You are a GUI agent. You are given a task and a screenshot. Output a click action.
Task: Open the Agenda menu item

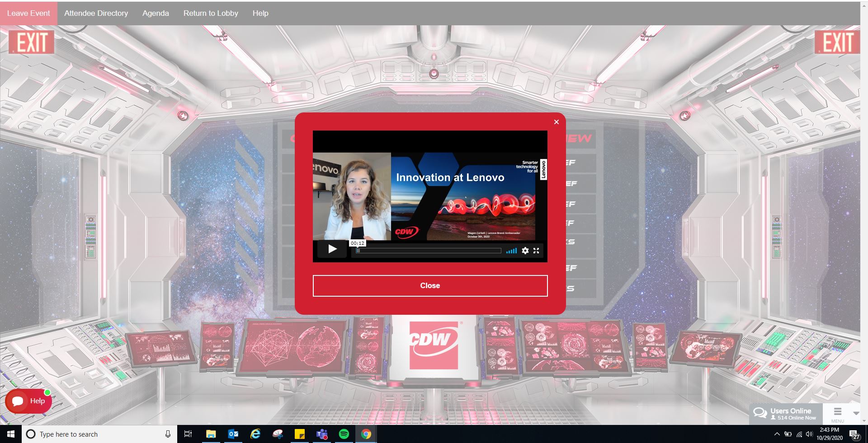click(156, 13)
